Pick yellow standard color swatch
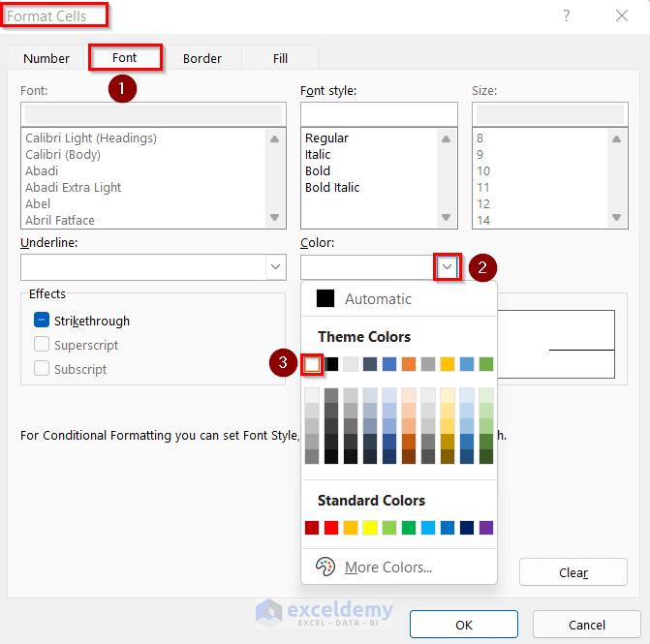 tap(370, 528)
